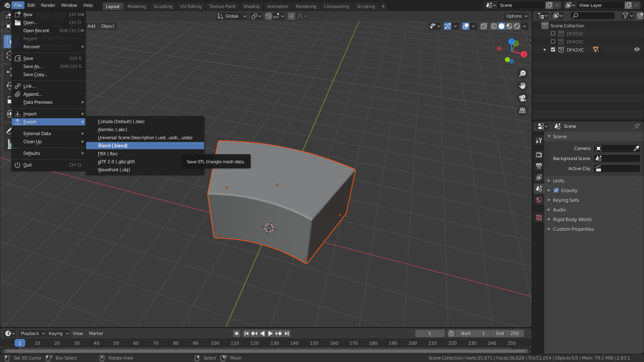Screen dimensions: 644x362
Task: Open Render properties tab icon
Action: coord(539,155)
